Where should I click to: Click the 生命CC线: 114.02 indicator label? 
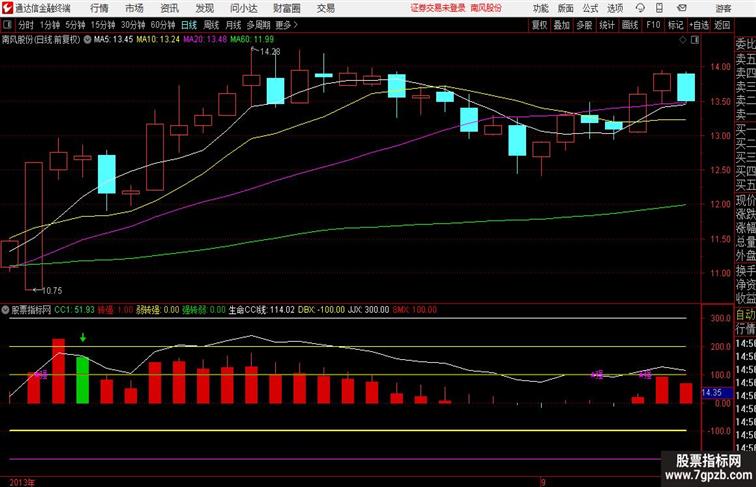pyautogui.click(x=261, y=310)
